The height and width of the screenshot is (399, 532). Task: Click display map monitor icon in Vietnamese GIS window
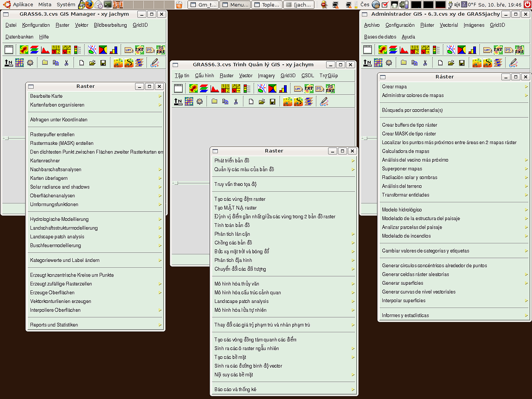[178, 88]
